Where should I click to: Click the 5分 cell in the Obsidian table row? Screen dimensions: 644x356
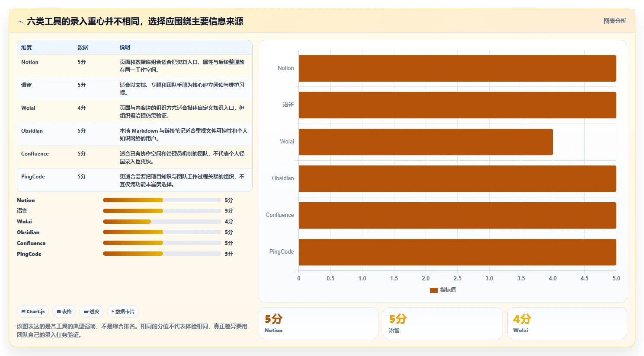point(82,131)
